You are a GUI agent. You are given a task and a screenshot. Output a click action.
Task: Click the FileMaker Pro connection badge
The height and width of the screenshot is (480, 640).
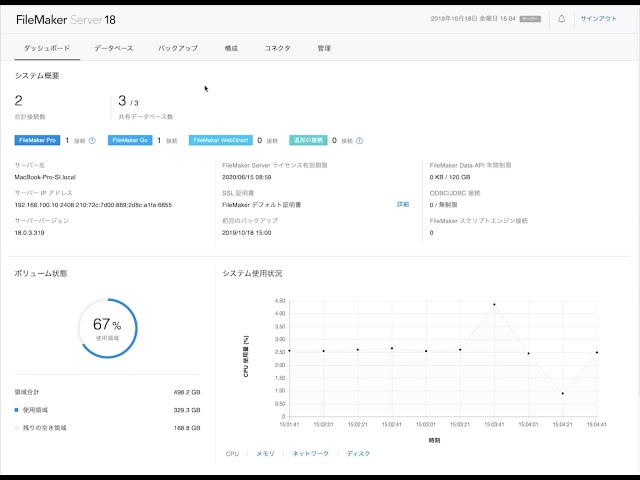tap(37, 140)
